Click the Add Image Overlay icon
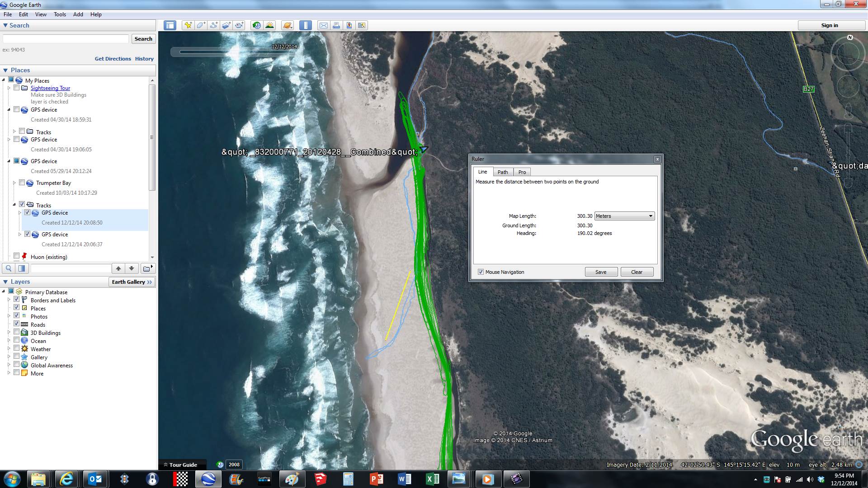This screenshot has height=488, width=868. (x=226, y=25)
